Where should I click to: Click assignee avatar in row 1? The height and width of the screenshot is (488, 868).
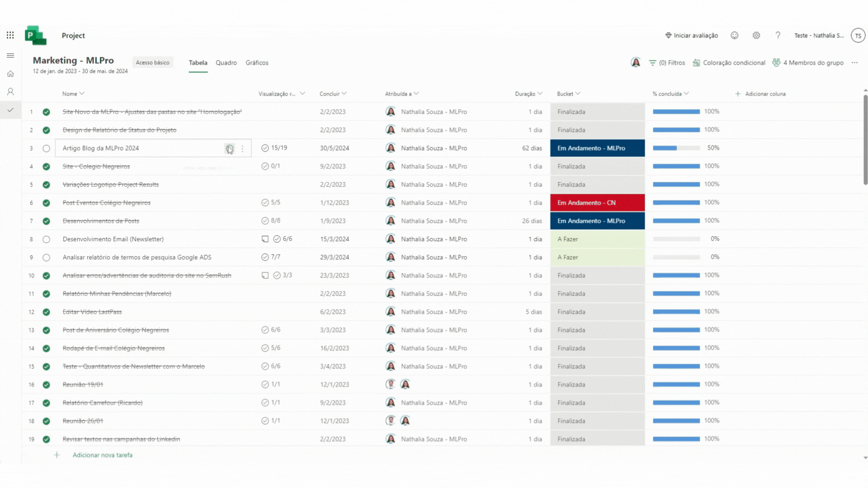click(391, 112)
